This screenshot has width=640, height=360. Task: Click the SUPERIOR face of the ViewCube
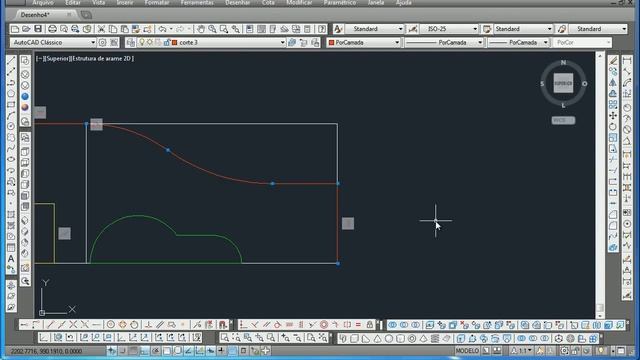point(563,83)
